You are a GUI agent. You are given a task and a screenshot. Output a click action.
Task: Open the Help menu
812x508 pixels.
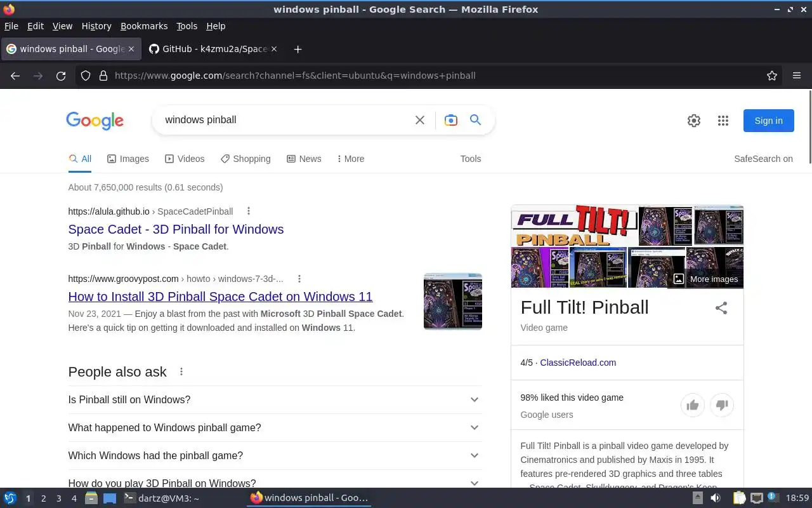coord(216,26)
